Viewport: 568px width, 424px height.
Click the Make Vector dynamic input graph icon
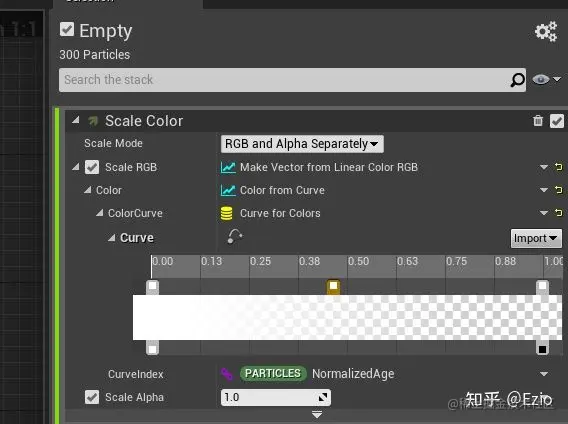[x=228, y=167]
